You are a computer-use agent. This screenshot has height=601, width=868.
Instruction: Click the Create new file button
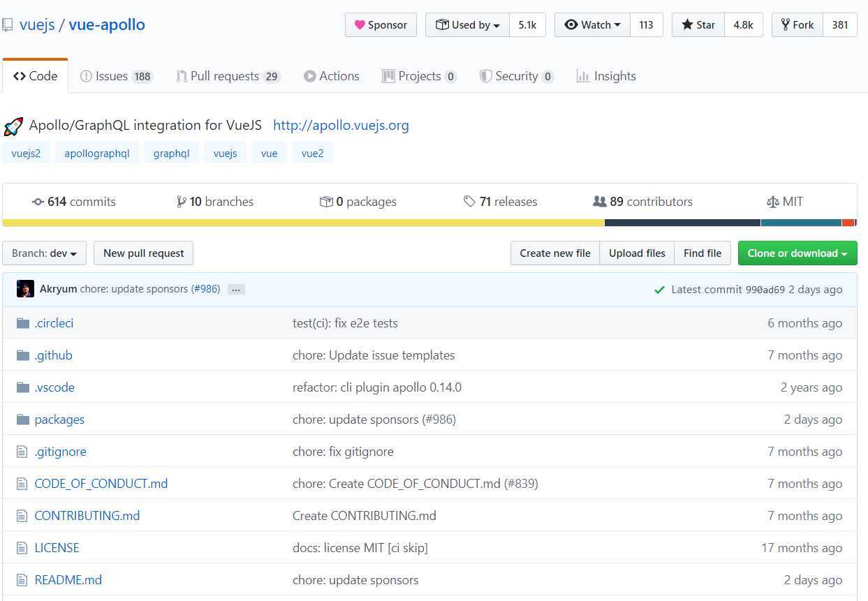click(x=555, y=253)
